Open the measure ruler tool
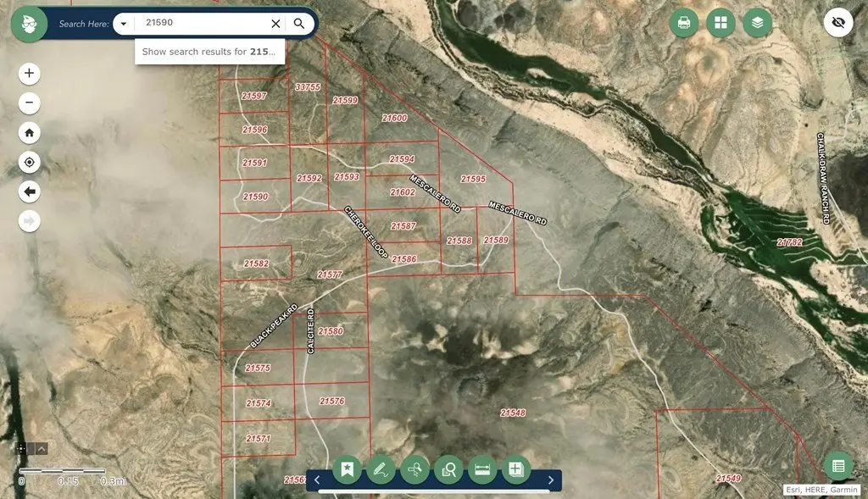This screenshot has height=499, width=868. coord(482,469)
